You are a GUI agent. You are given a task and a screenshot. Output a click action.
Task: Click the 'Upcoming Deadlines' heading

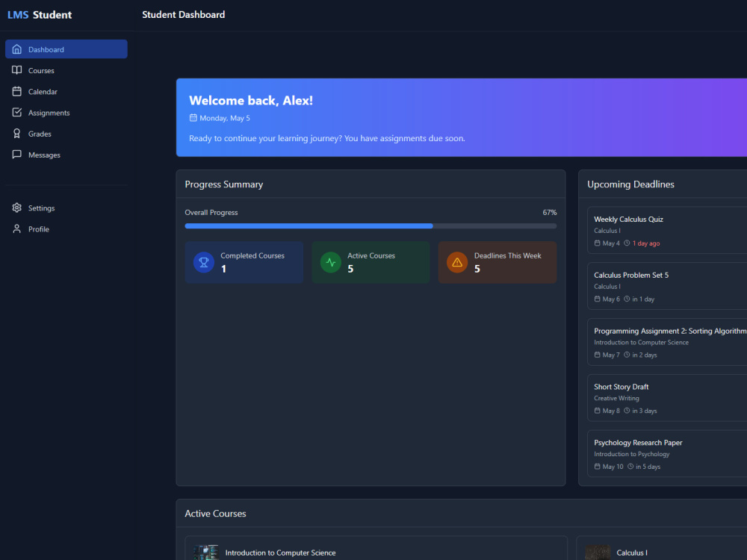[630, 184]
